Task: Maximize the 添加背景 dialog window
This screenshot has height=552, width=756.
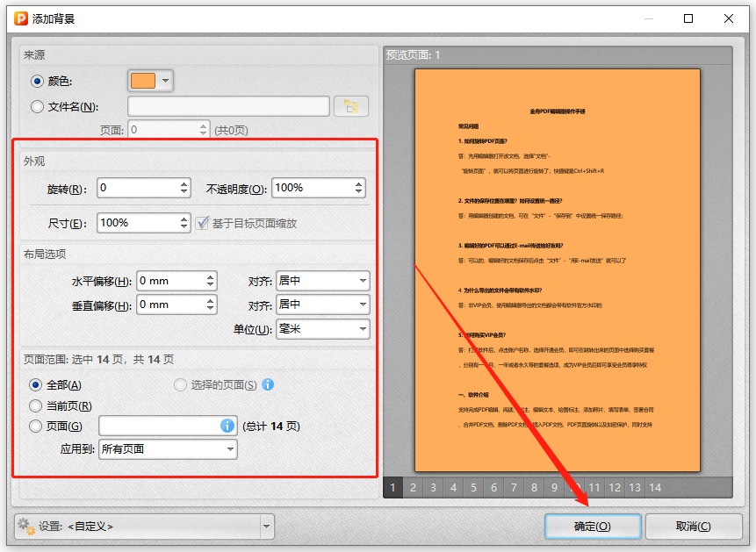Action: pos(688,18)
